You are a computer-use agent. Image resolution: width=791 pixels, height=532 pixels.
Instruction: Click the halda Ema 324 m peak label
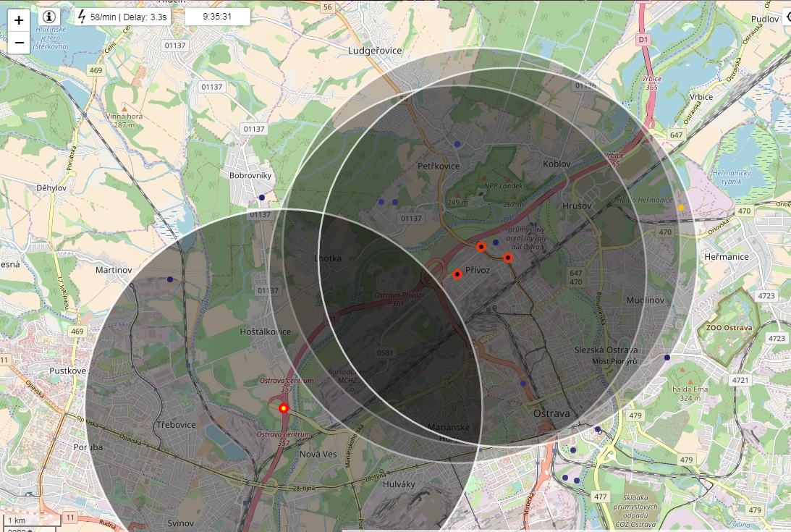coord(690,393)
